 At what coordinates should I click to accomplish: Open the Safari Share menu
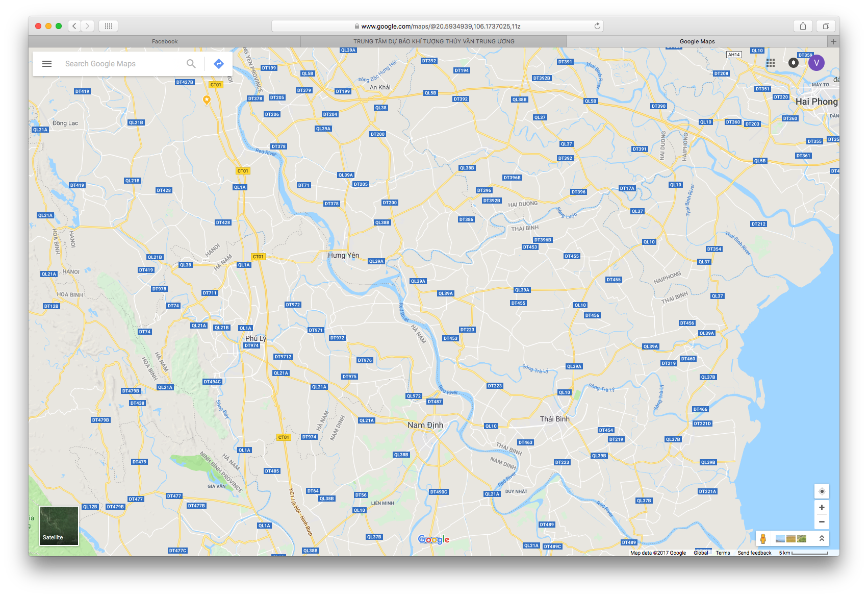pos(803,26)
